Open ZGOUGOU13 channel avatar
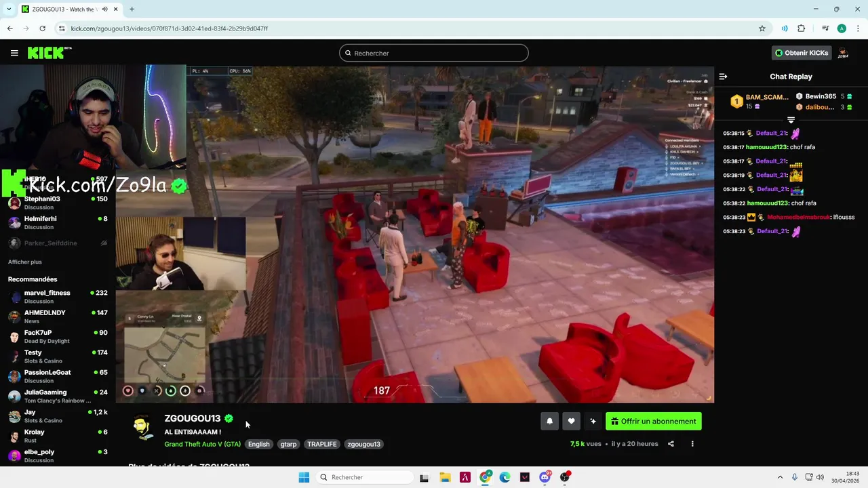The height and width of the screenshot is (488, 868). (142, 427)
